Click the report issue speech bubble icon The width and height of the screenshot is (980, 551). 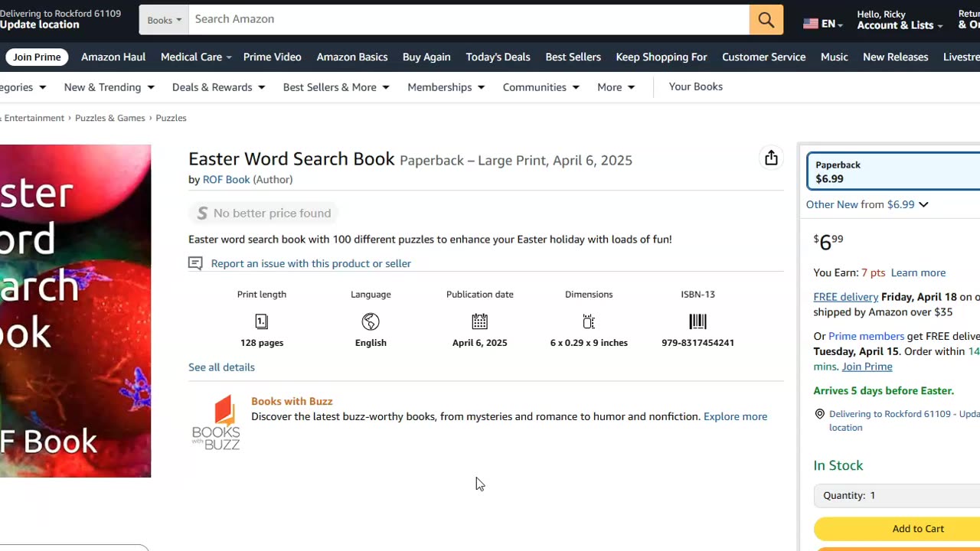[195, 263]
